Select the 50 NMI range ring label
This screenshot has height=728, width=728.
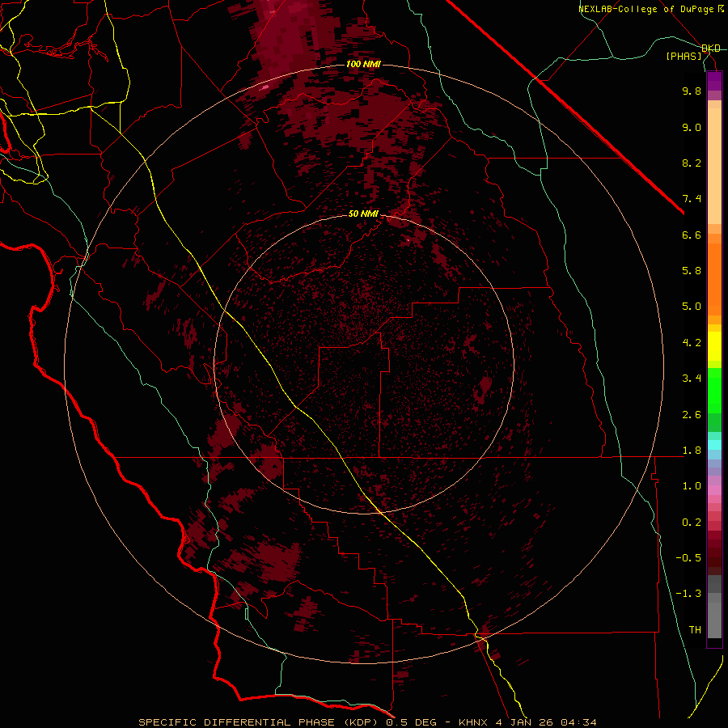pos(363,214)
